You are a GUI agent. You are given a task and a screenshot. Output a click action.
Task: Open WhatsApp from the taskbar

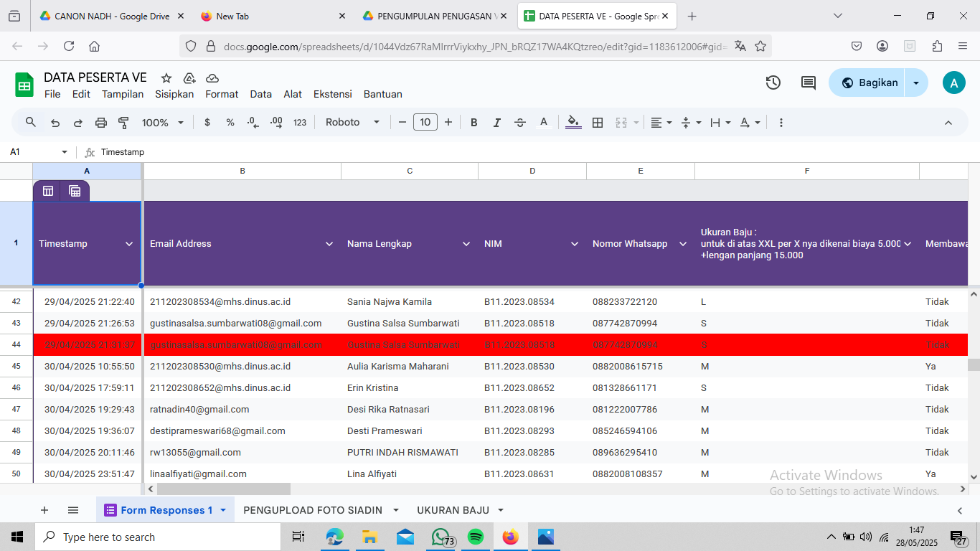click(x=440, y=537)
